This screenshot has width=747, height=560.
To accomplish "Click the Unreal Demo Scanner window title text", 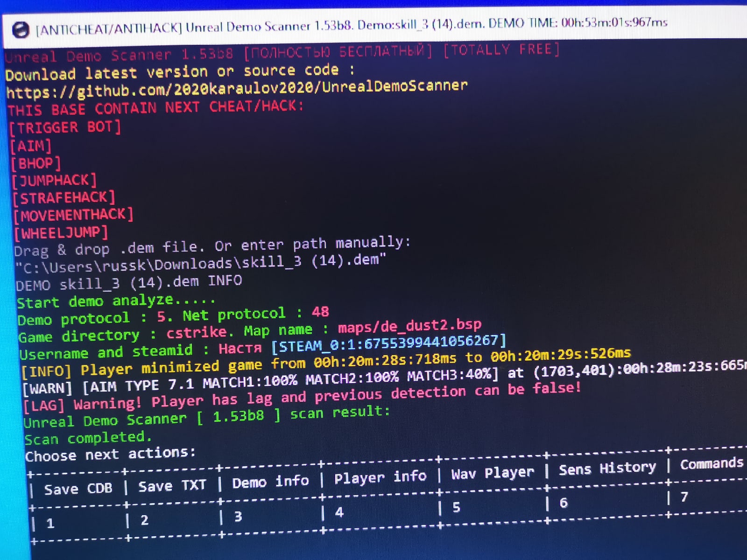I will pyautogui.click(x=352, y=25).
